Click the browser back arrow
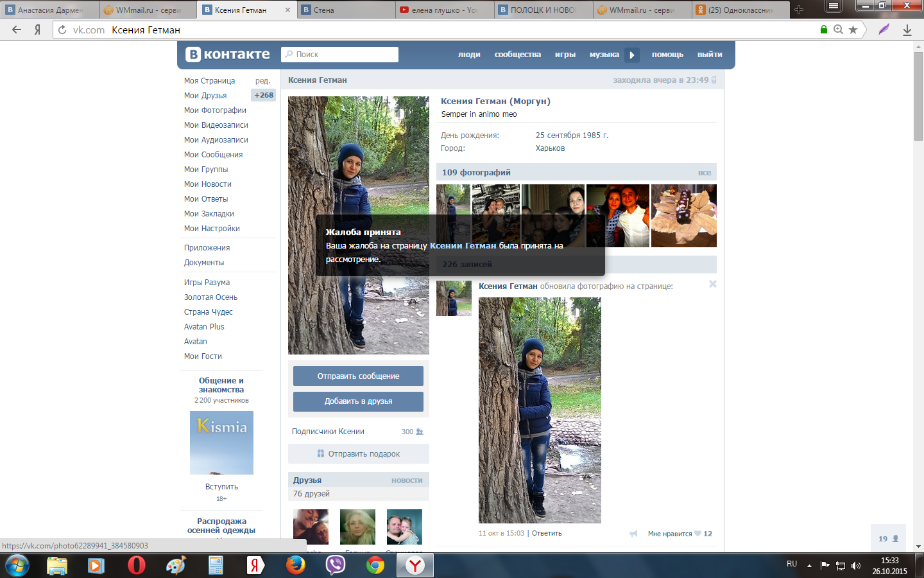 pyautogui.click(x=17, y=30)
